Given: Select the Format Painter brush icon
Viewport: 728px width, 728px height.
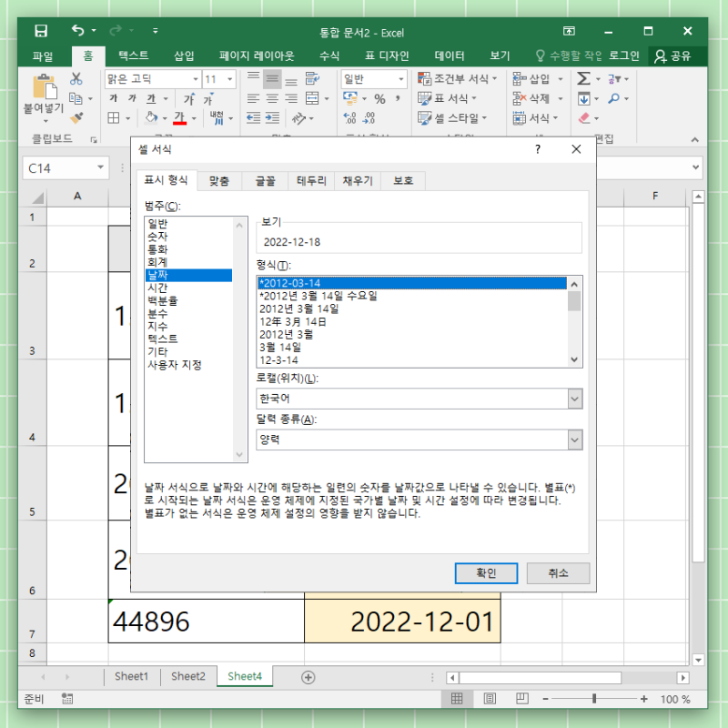Looking at the screenshot, I should pos(76,118).
